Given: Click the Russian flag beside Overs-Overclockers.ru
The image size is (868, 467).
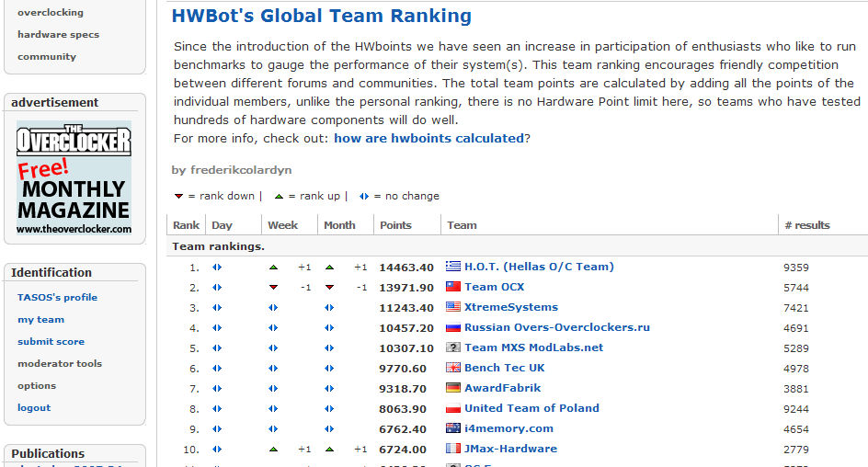Looking at the screenshot, I should click(x=452, y=327).
